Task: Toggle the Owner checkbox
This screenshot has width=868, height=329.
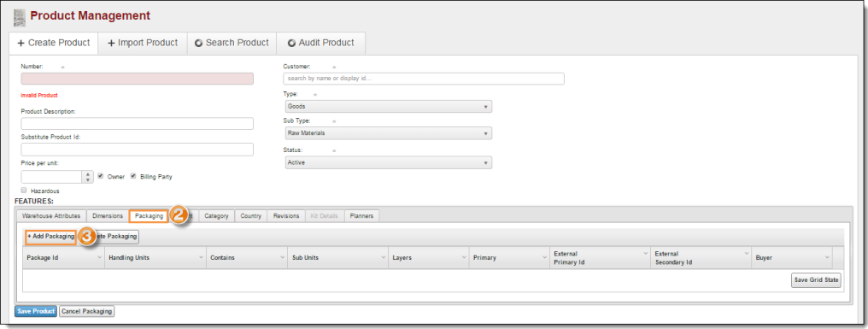Action: coord(101,177)
